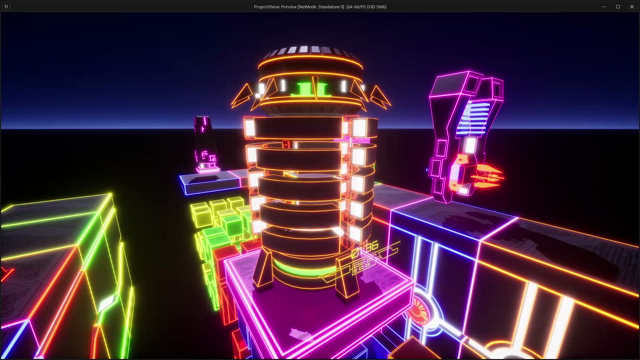Close the ProjectShinar Preview window

[632, 7]
